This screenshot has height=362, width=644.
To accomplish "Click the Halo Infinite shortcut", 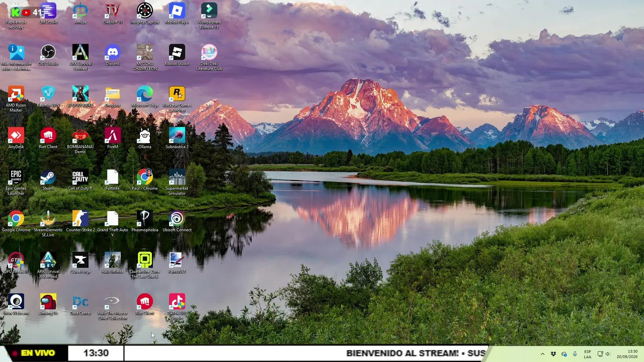I will click(x=113, y=263).
